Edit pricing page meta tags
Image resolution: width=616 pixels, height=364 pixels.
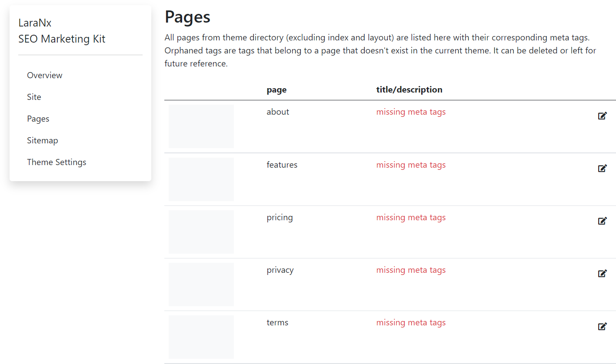tap(603, 221)
